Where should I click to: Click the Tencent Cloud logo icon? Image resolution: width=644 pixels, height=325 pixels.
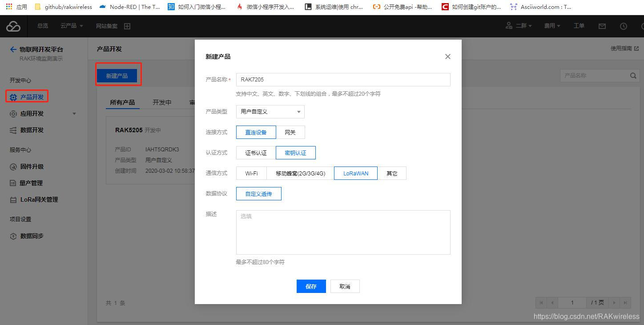click(13, 26)
